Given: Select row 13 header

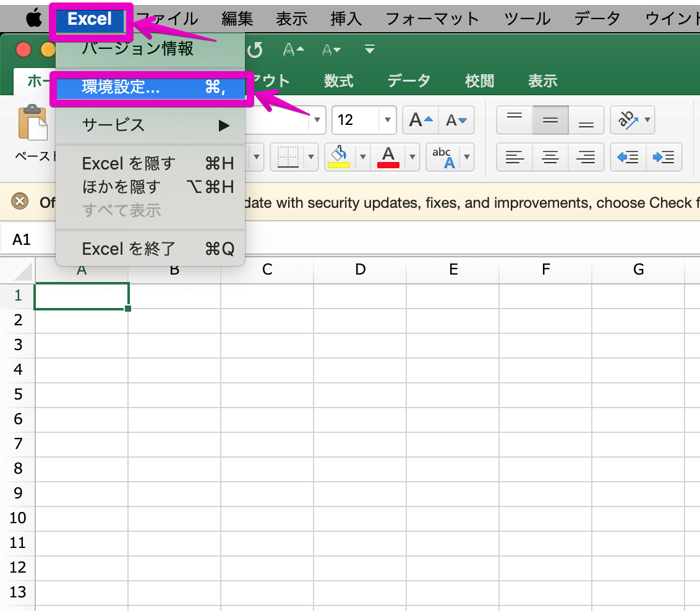Looking at the screenshot, I should coord(18,592).
